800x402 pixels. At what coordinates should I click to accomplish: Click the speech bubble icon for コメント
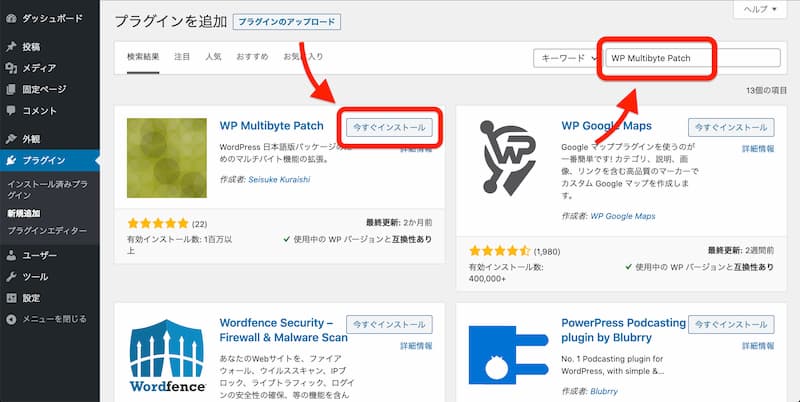click(x=11, y=111)
